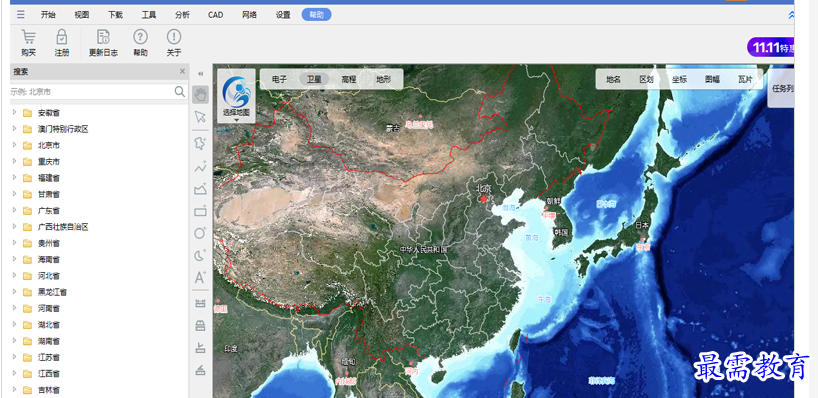The image size is (818, 398).
Task: Open the 设置 menu tab
Action: 283,15
